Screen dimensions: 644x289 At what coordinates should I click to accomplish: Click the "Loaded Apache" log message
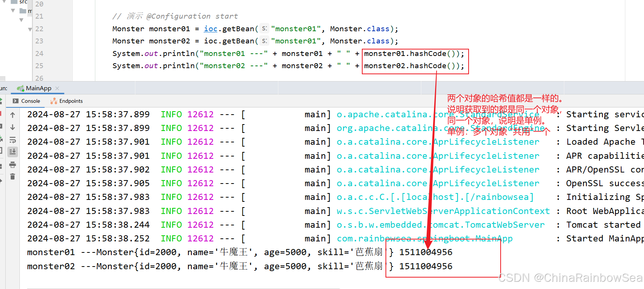pyautogui.click(x=605, y=142)
